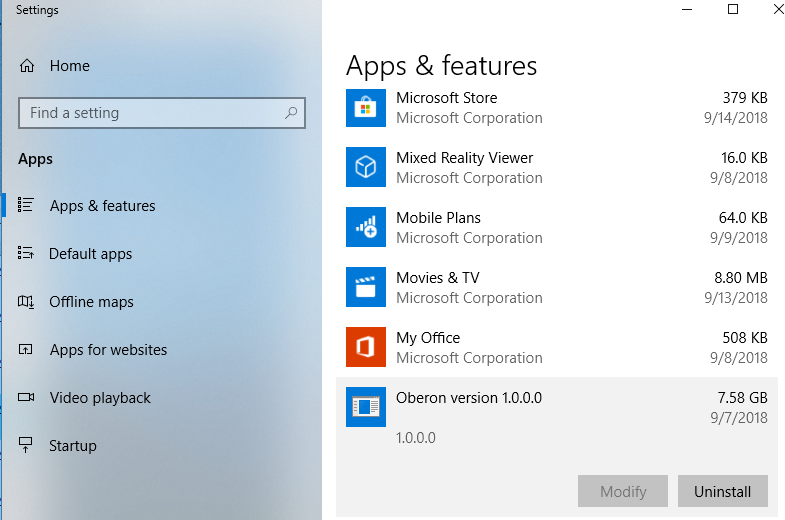Click the Default apps sidebar icon
Screen dimensions: 785x520
tap(26, 253)
